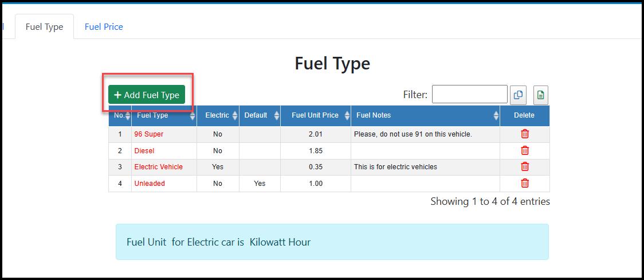Click inside the Filter text box
Screen dimensions: 644x280
click(469, 94)
